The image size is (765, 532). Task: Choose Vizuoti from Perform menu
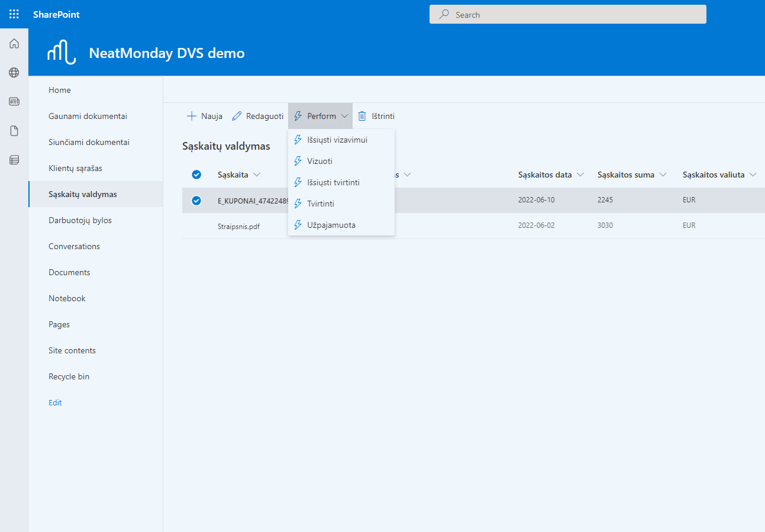(341, 161)
